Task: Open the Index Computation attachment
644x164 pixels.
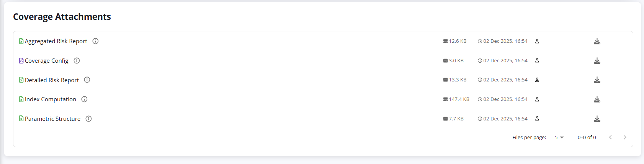Action: [x=50, y=99]
